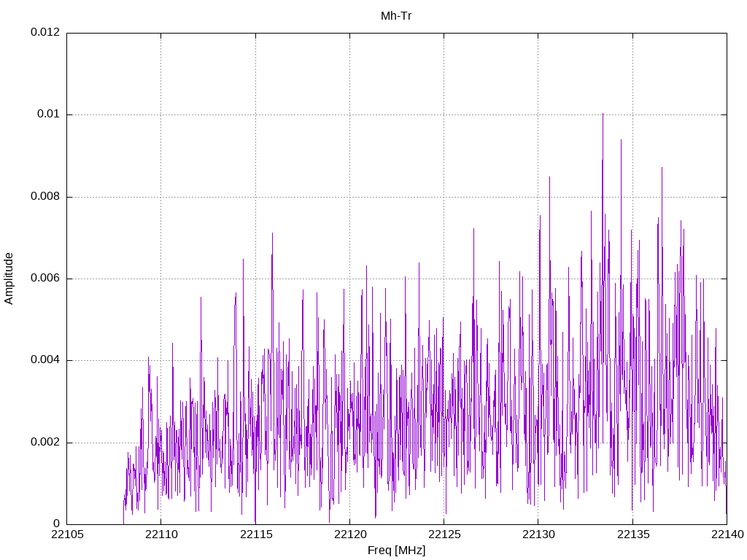Click x-axis tick label 22110
This screenshot has height=560, width=747.
pos(161,534)
